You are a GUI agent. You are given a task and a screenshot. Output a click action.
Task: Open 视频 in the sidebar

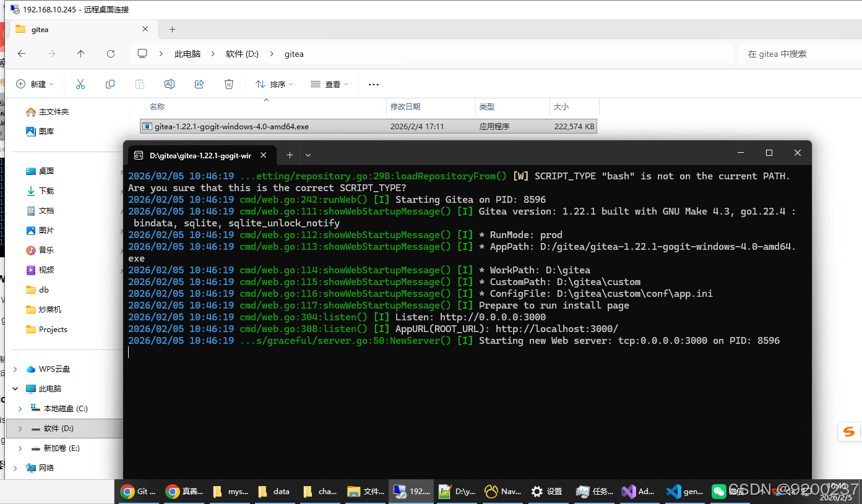pyautogui.click(x=40, y=270)
